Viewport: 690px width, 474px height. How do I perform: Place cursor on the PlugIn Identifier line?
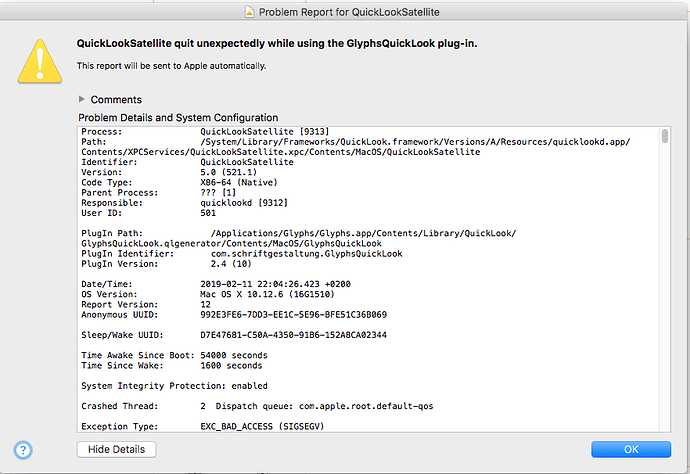pos(242,254)
